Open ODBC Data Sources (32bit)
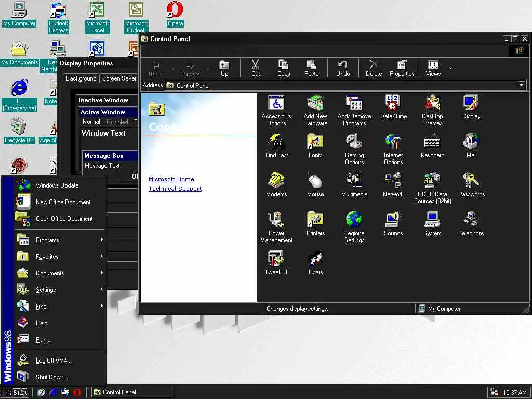The width and height of the screenshot is (532, 399). pos(432,188)
